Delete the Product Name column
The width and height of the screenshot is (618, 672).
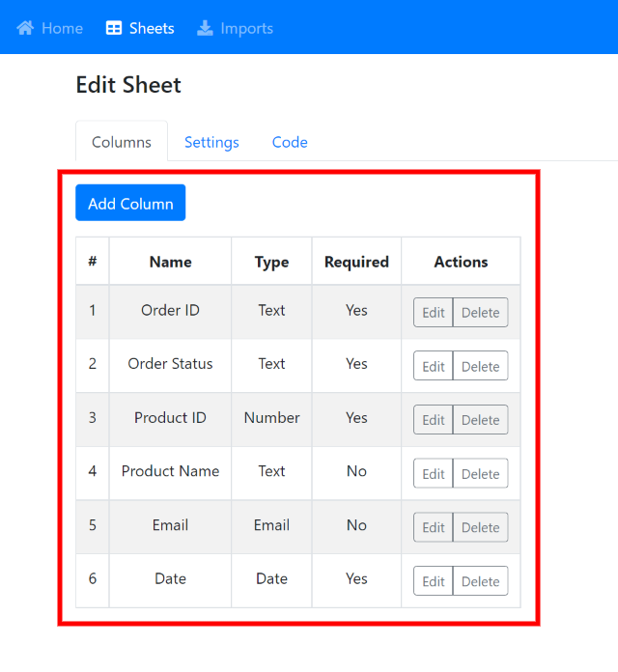481,473
